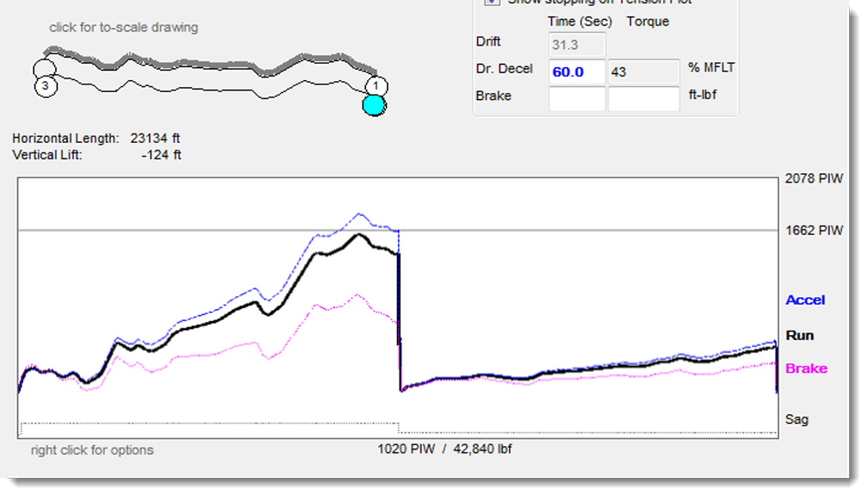This screenshot has width=868, height=496.
Task: Toggle the Show Stopping on Tension Plot checkbox
Action: pos(492,2)
